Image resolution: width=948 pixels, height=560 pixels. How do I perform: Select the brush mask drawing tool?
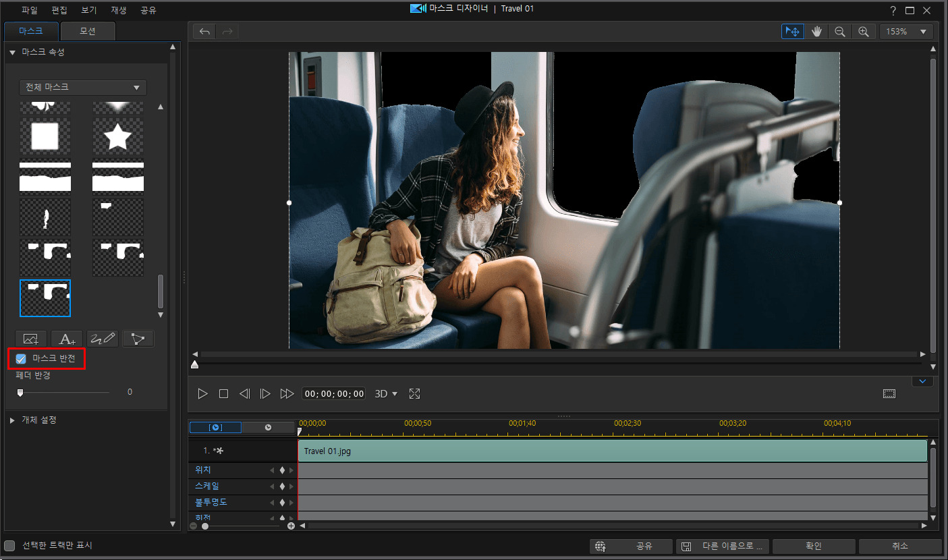tap(103, 339)
